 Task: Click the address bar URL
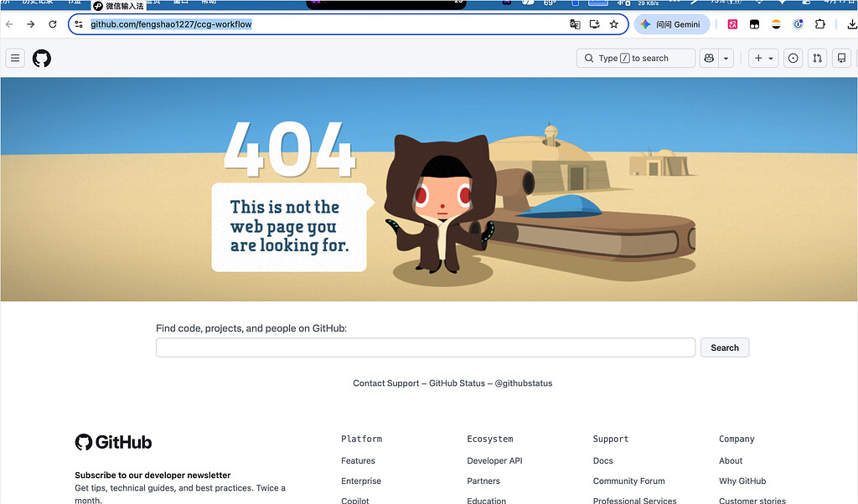tap(171, 24)
